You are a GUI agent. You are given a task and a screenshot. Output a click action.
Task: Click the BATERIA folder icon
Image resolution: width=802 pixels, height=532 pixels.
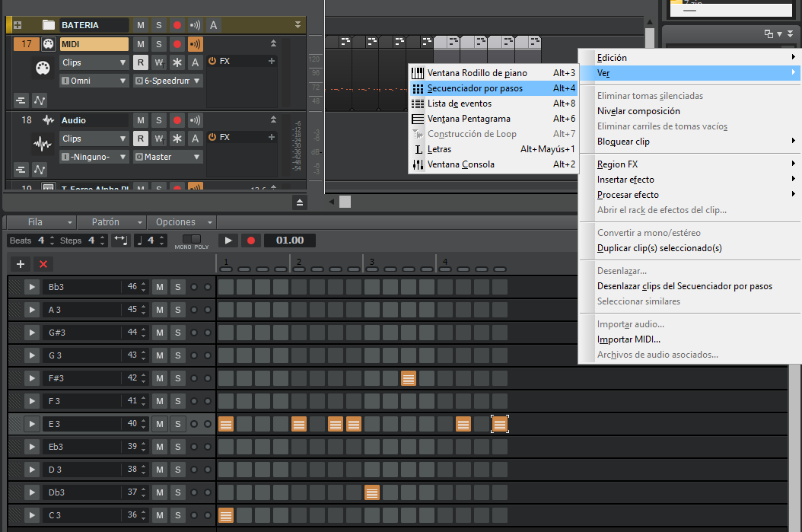49,25
